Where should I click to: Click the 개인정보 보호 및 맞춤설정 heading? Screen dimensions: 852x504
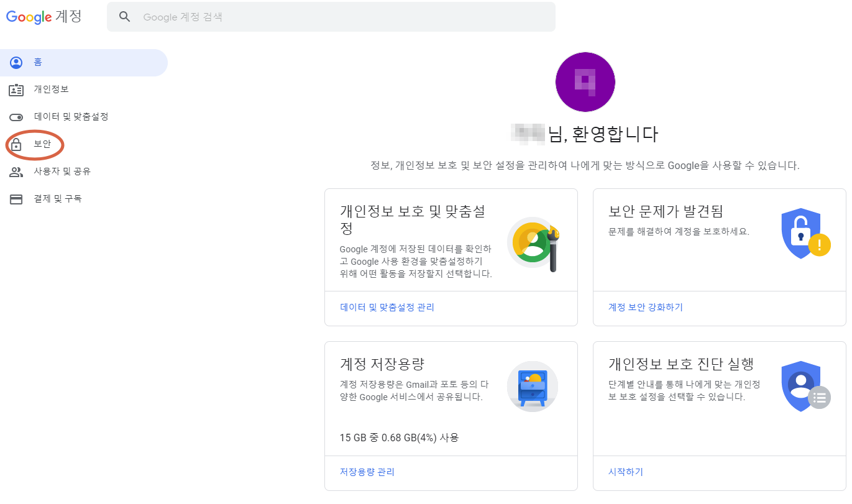pyautogui.click(x=413, y=219)
